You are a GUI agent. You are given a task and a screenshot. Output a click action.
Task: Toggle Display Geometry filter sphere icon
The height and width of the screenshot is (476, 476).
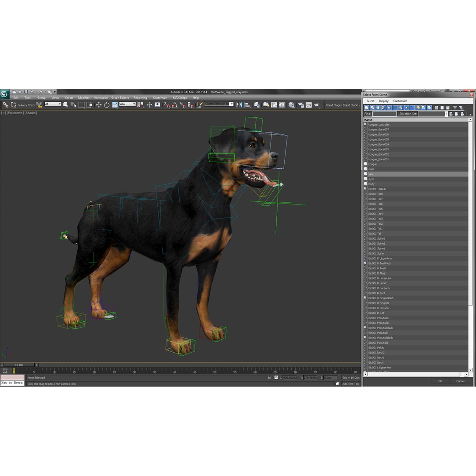point(366,108)
